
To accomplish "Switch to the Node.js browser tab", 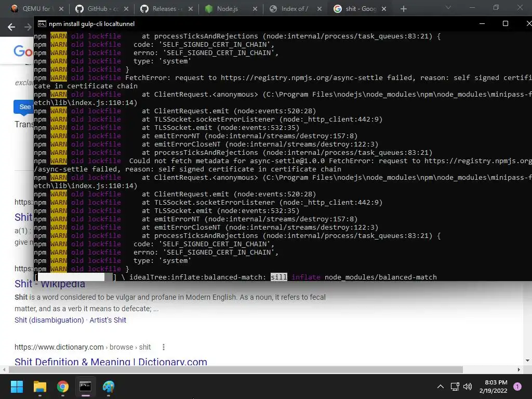I will (x=231, y=9).
